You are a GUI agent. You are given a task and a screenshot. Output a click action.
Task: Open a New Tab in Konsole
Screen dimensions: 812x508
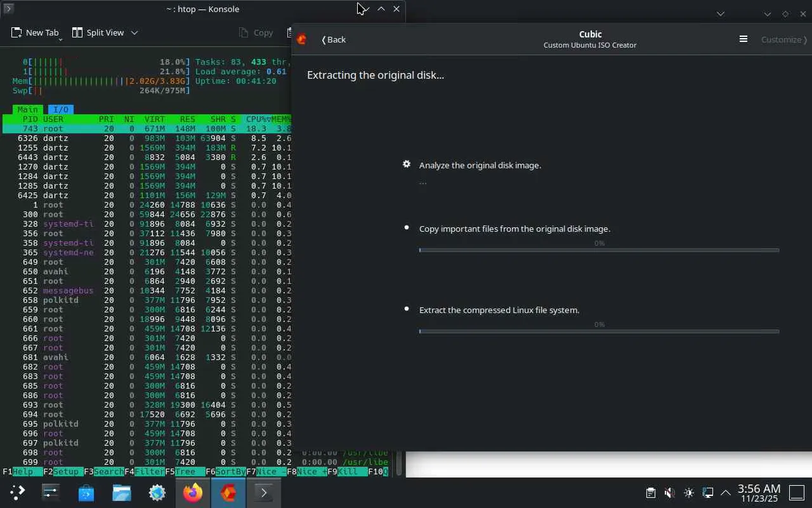point(35,32)
